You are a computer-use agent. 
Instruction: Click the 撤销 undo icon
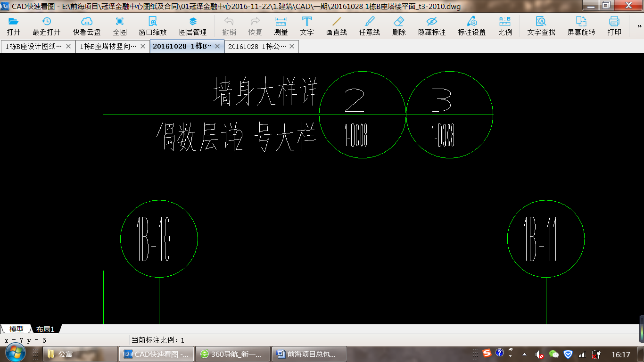tap(229, 22)
